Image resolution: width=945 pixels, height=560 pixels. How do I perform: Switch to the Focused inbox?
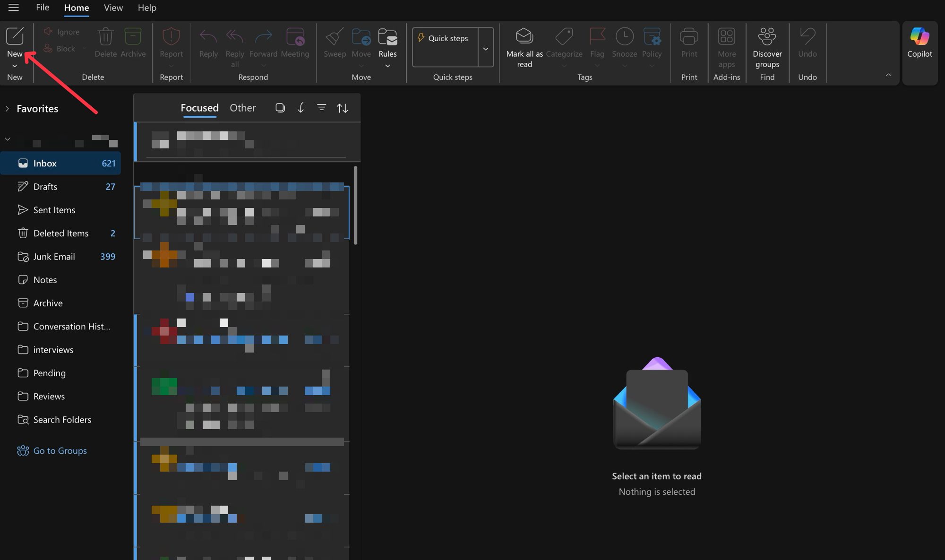tap(199, 108)
